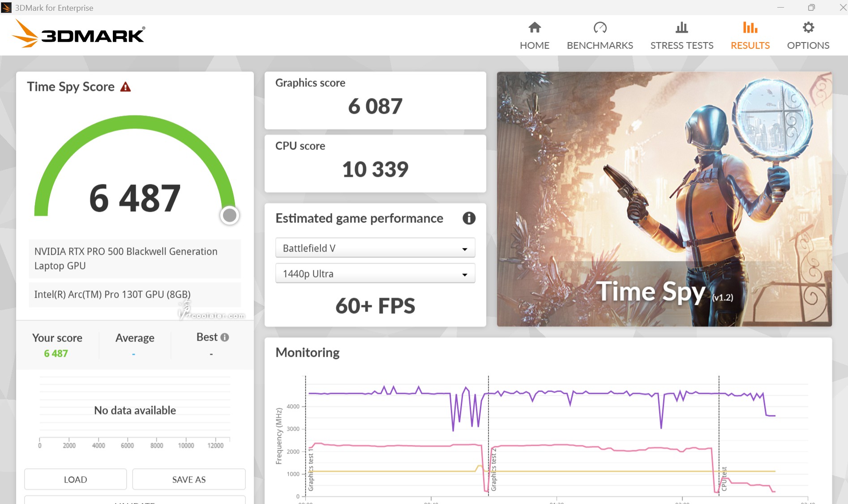Restore the window with the title bar button
The height and width of the screenshot is (504, 848).
811,8
